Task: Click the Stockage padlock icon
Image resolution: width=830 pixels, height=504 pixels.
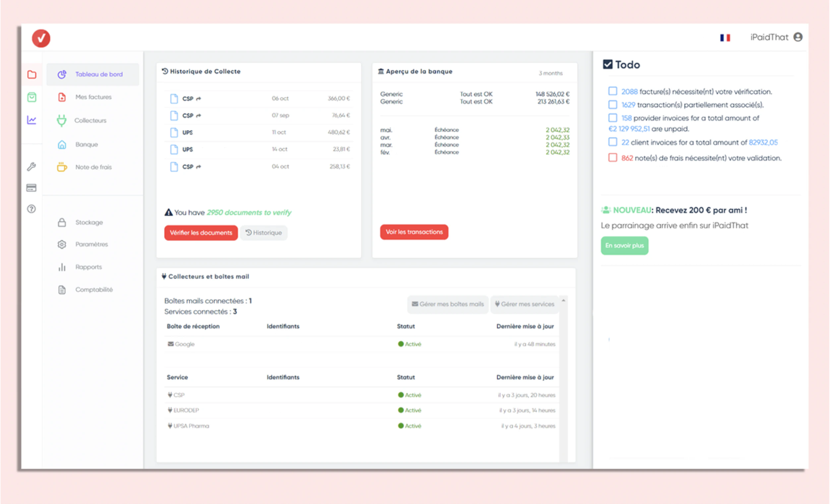Action: click(x=62, y=223)
